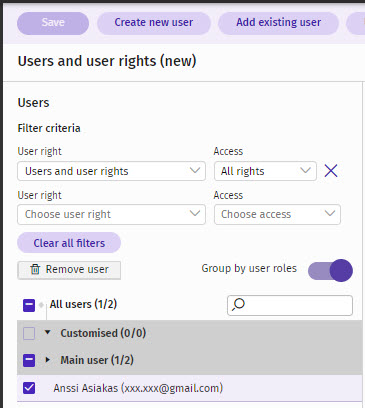Screen dimensions: 365x408
Task: Click the Users and user rights (new) title
Action: 107,61
